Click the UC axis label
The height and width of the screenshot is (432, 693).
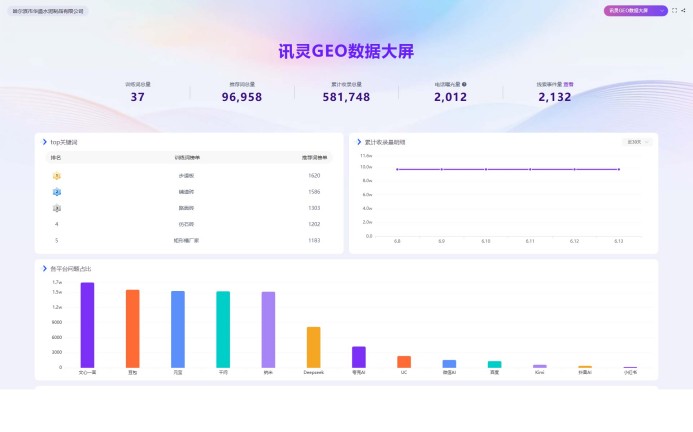coord(404,373)
